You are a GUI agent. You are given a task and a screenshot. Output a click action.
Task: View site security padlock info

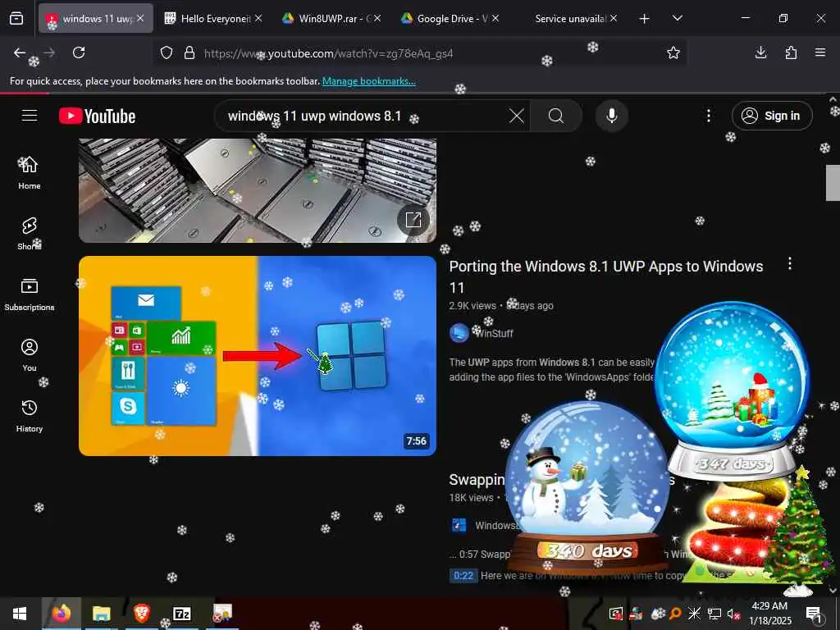[189, 53]
